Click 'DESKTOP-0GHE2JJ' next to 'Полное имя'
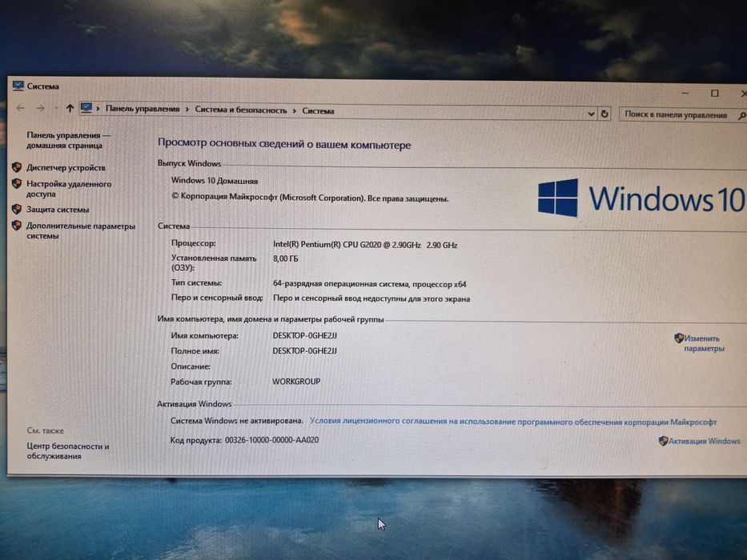747x560 pixels. click(x=304, y=350)
